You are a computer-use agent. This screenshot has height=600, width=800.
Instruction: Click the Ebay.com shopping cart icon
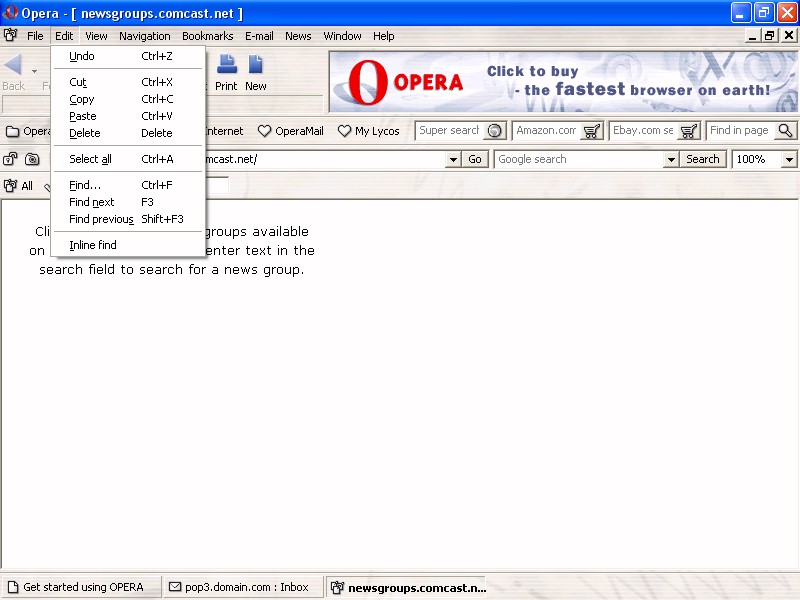tap(689, 131)
